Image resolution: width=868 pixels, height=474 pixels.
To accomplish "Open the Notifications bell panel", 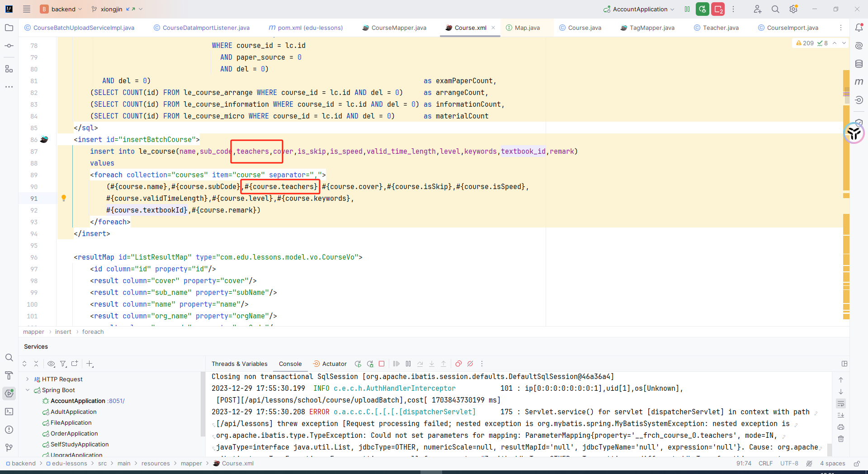I will (x=859, y=28).
